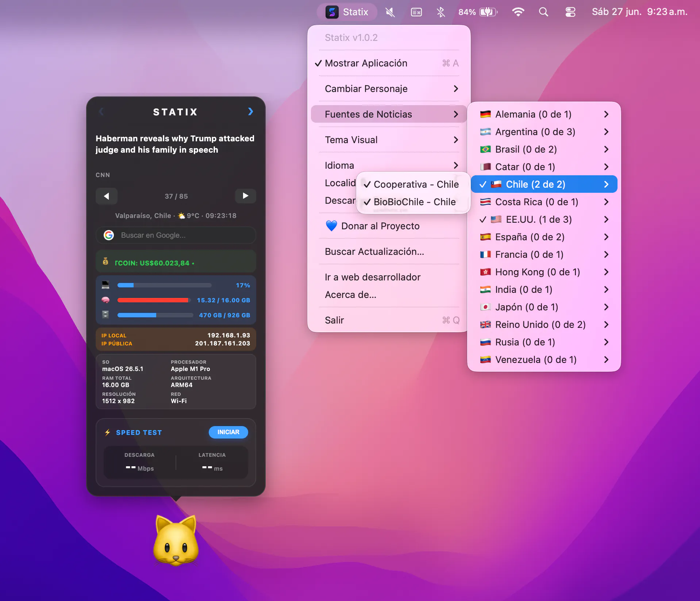Select Ir a web desarrollador

click(388, 277)
